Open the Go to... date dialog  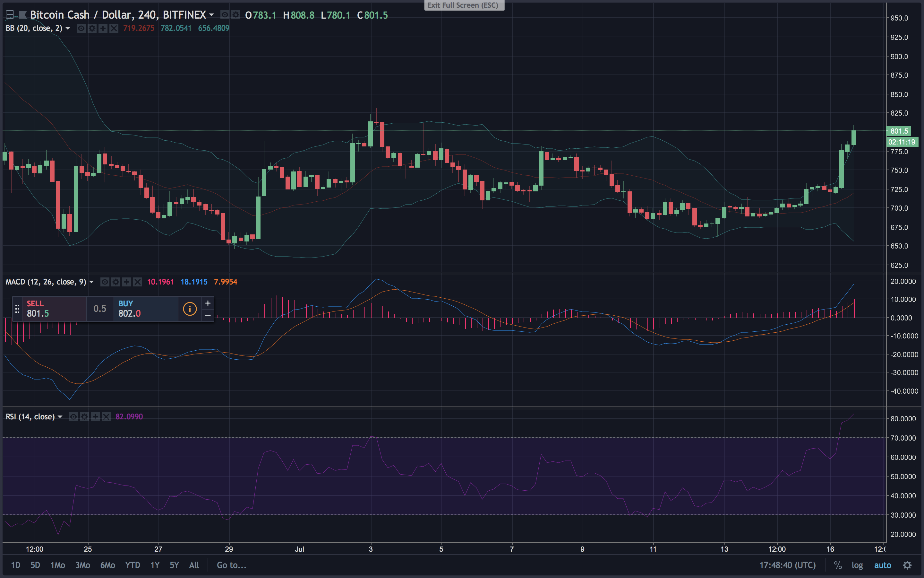[x=231, y=565]
